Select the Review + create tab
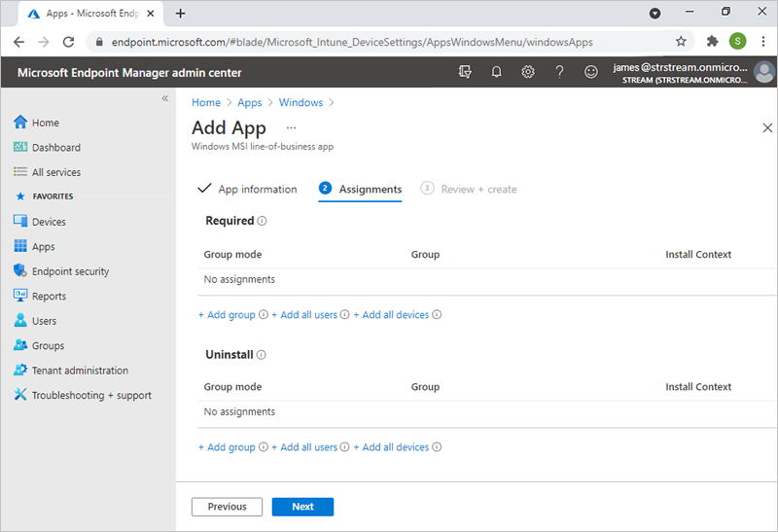Viewport: 778px width, 532px height. [478, 189]
